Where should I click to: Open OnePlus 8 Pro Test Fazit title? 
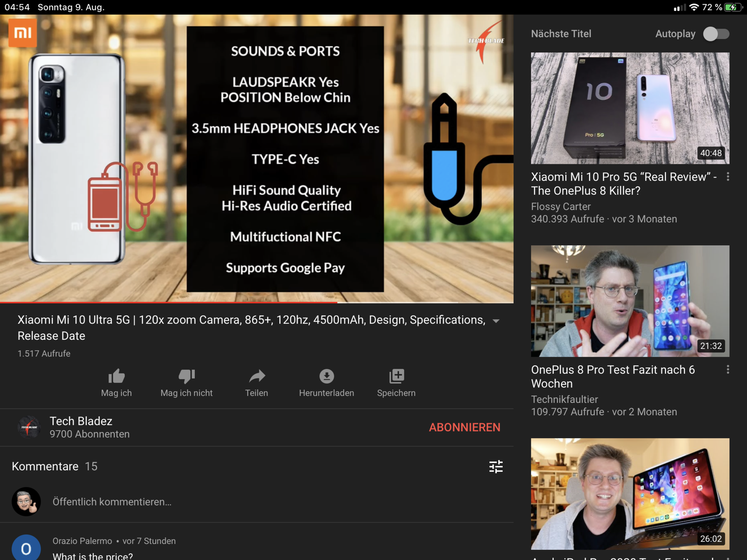click(613, 376)
